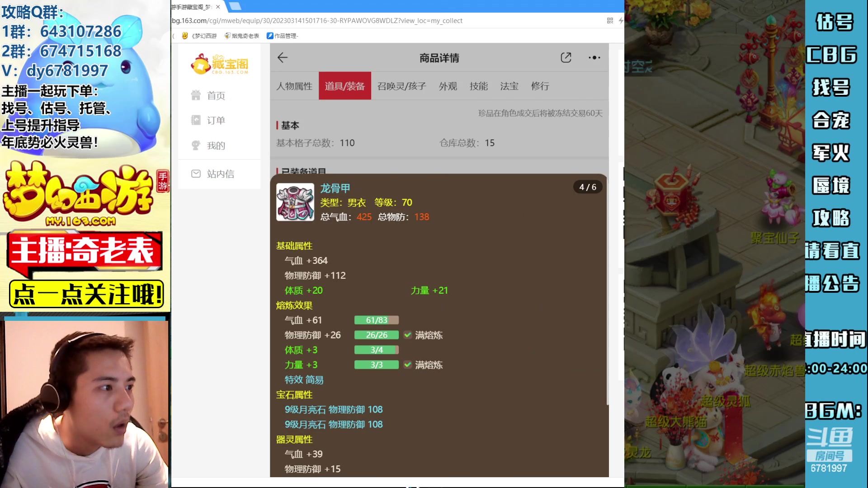Click the 气血 61/83 progress bar
This screenshot has height=488, width=868.
coord(377,320)
